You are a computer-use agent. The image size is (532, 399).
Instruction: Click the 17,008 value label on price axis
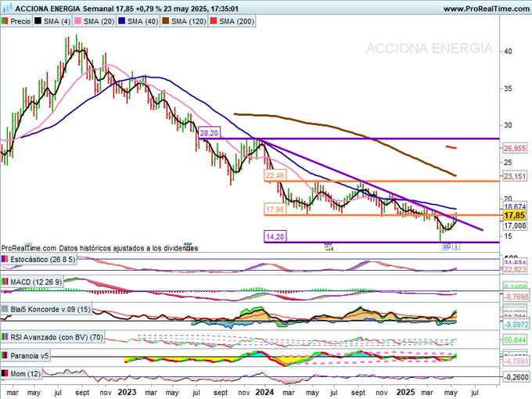(515, 225)
